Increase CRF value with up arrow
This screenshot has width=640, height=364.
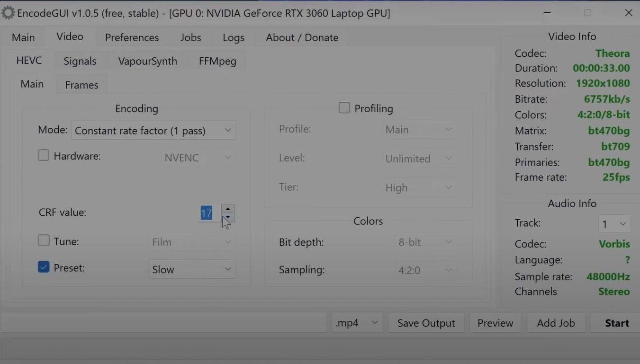click(228, 209)
